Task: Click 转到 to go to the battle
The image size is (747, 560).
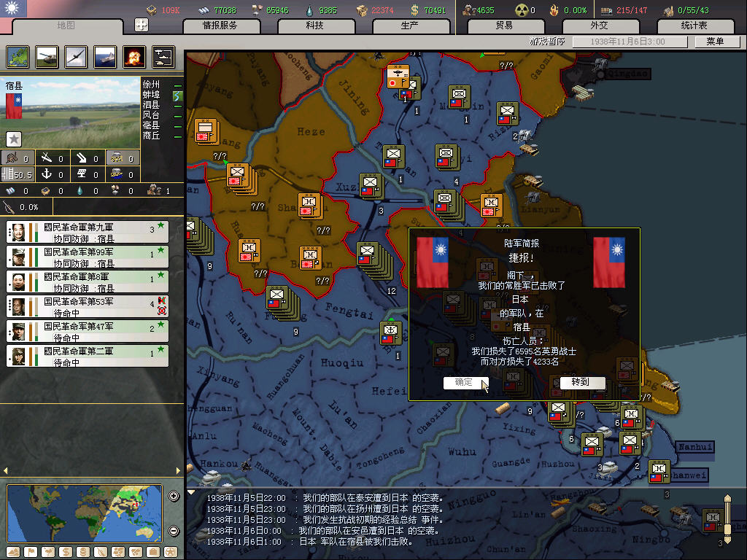Action: coord(582,382)
